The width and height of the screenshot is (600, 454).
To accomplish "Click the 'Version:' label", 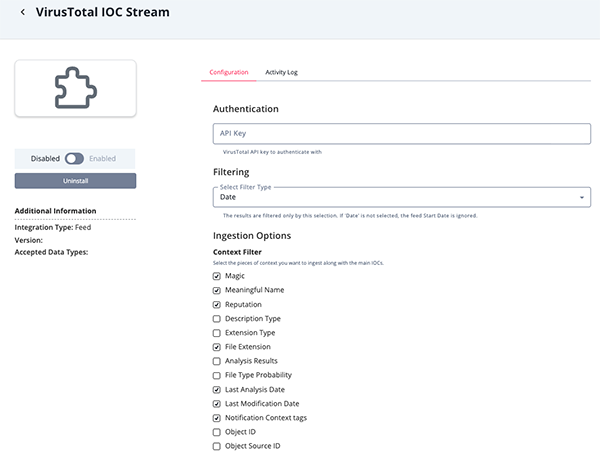I will click(29, 240).
